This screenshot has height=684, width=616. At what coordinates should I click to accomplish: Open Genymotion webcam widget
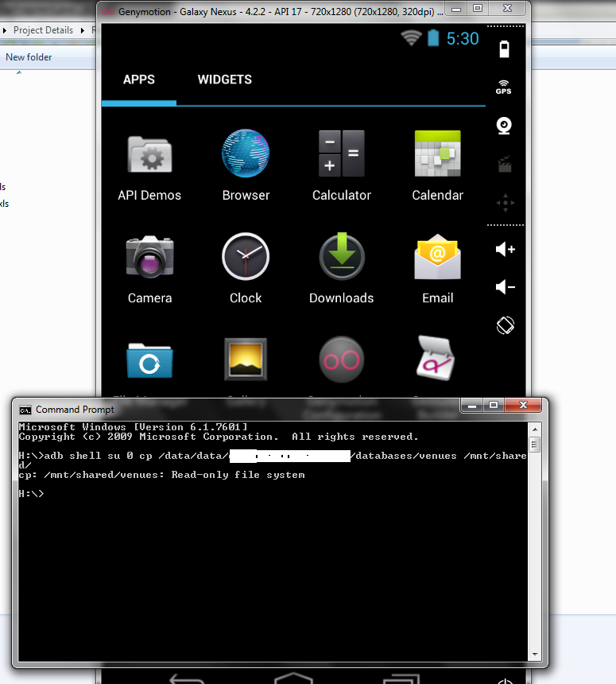click(x=505, y=126)
